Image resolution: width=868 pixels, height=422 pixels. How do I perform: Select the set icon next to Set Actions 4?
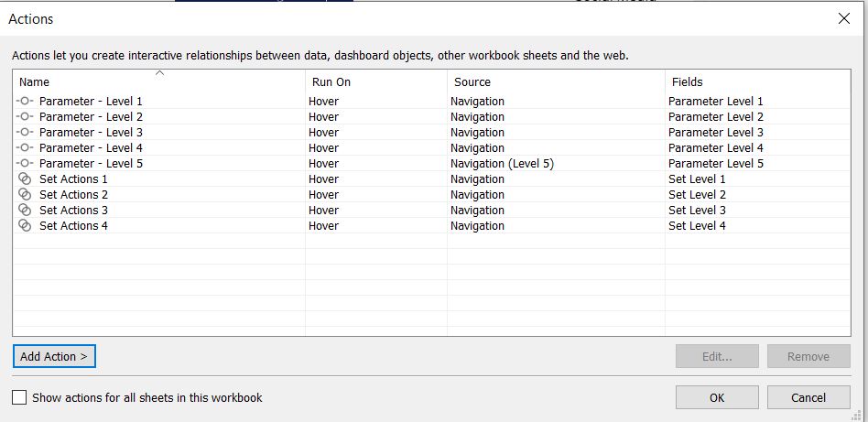(x=25, y=225)
